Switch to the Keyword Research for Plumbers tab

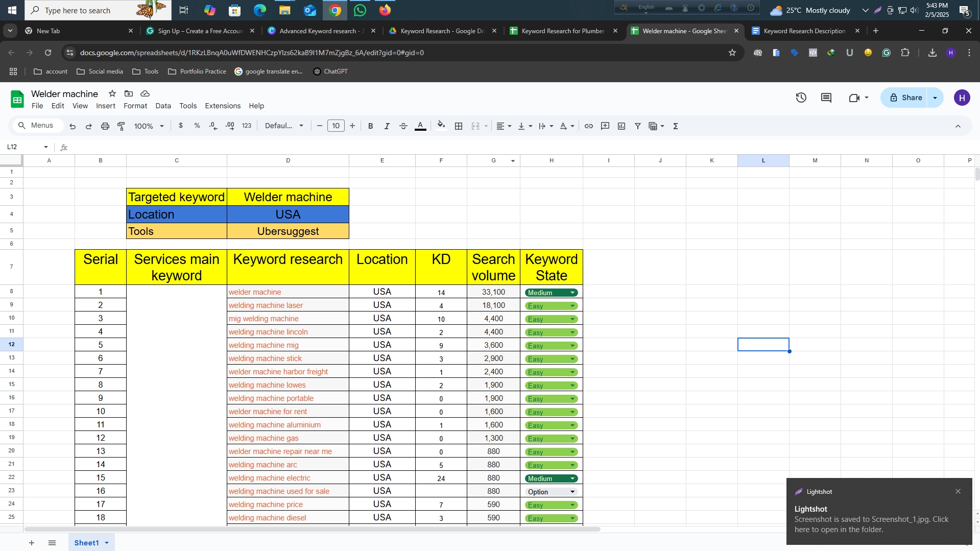(562, 31)
